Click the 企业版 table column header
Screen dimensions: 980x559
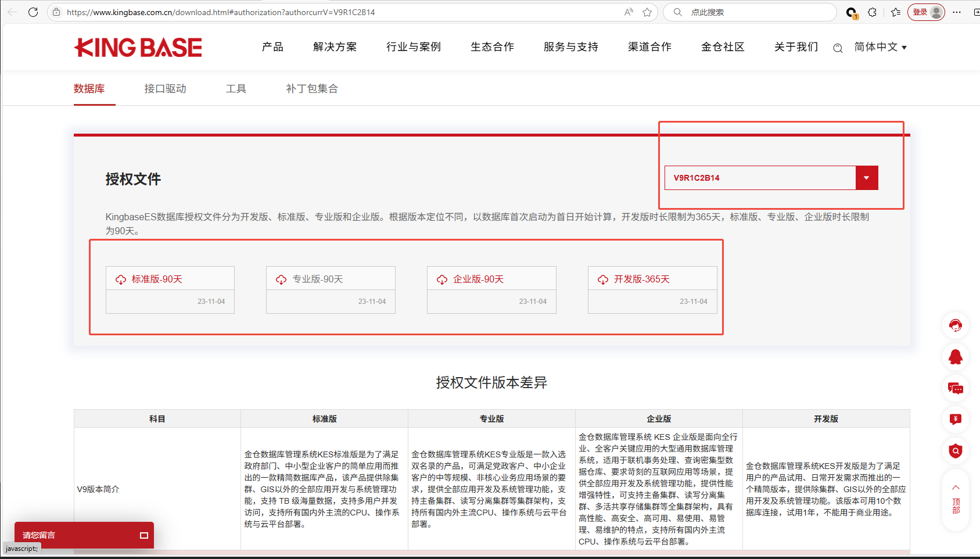click(x=659, y=419)
